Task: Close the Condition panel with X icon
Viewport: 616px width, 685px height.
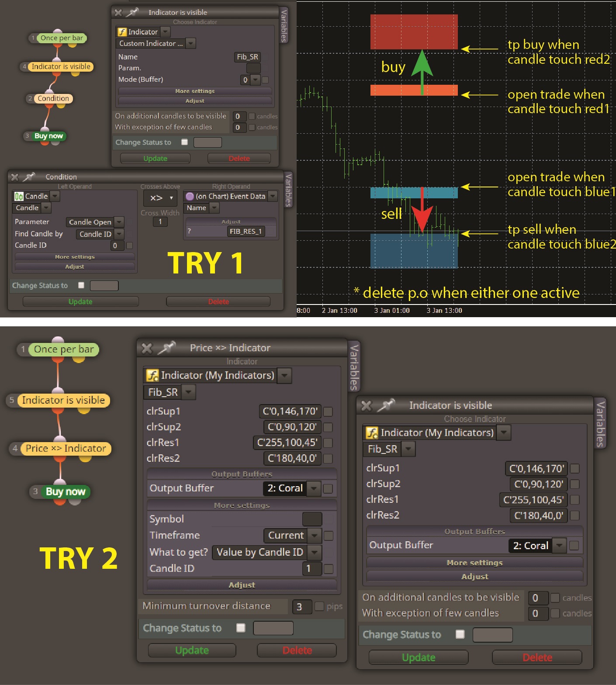Action: (x=15, y=177)
